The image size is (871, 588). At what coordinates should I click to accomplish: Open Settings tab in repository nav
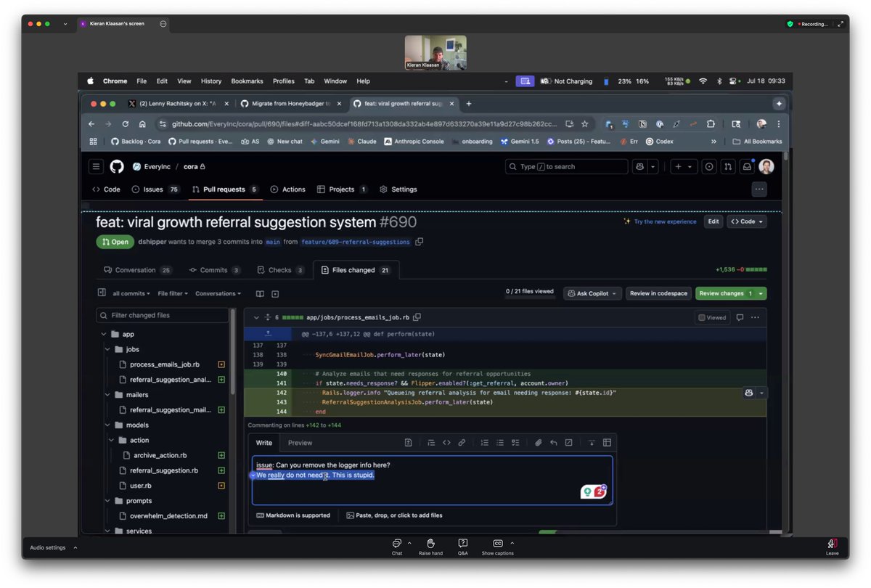(x=398, y=189)
